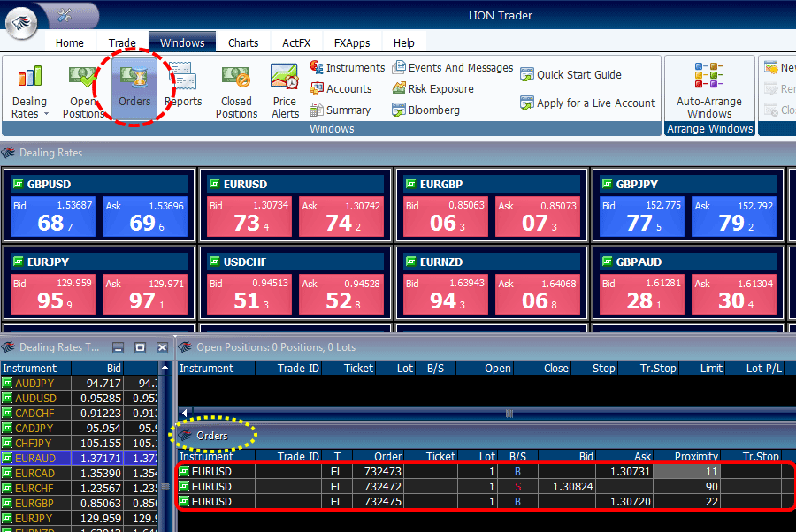Select order 732473 in Orders table
The height and width of the screenshot is (532, 796).
click(486, 472)
